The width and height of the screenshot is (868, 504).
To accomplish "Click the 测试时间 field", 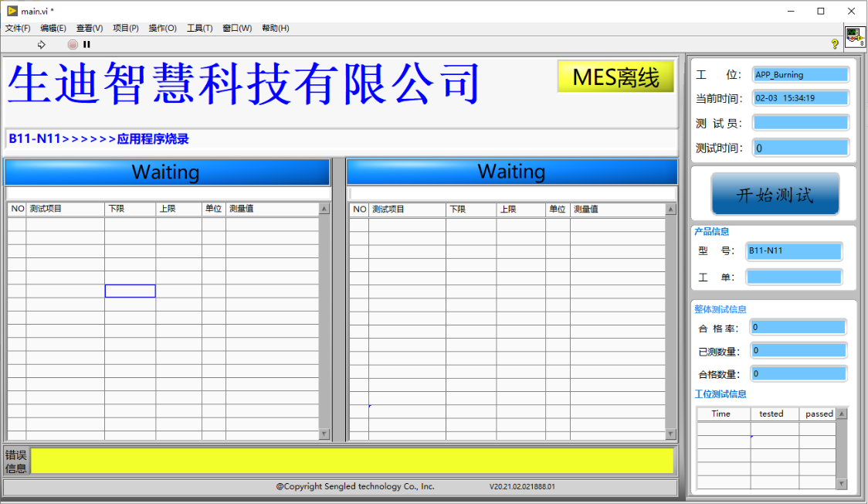I will 801,148.
